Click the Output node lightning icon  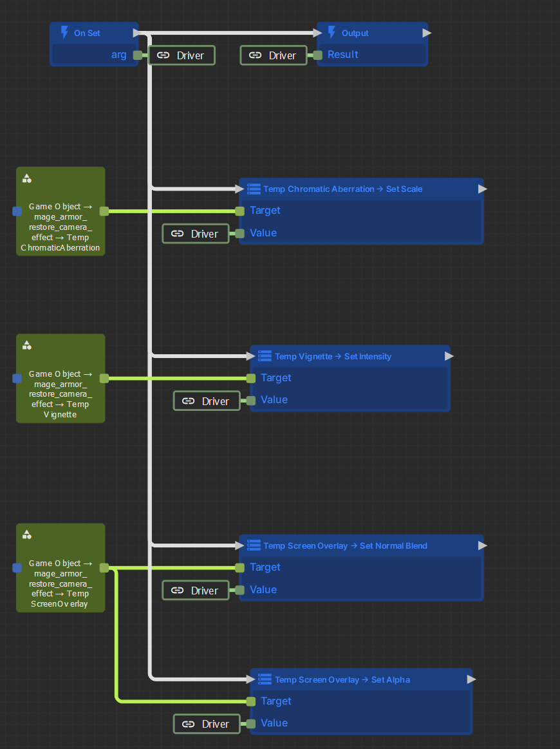click(331, 32)
